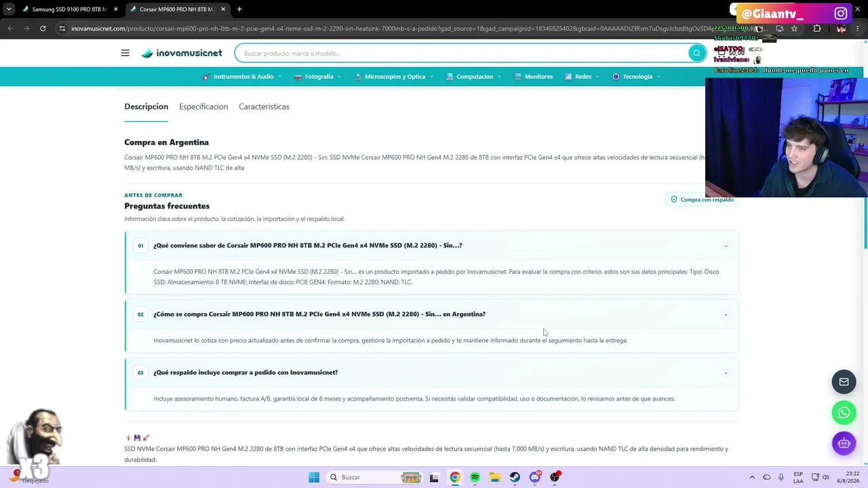The height and width of the screenshot is (488, 868).
Task: Open a new browser tab
Action: pos(239,9)
